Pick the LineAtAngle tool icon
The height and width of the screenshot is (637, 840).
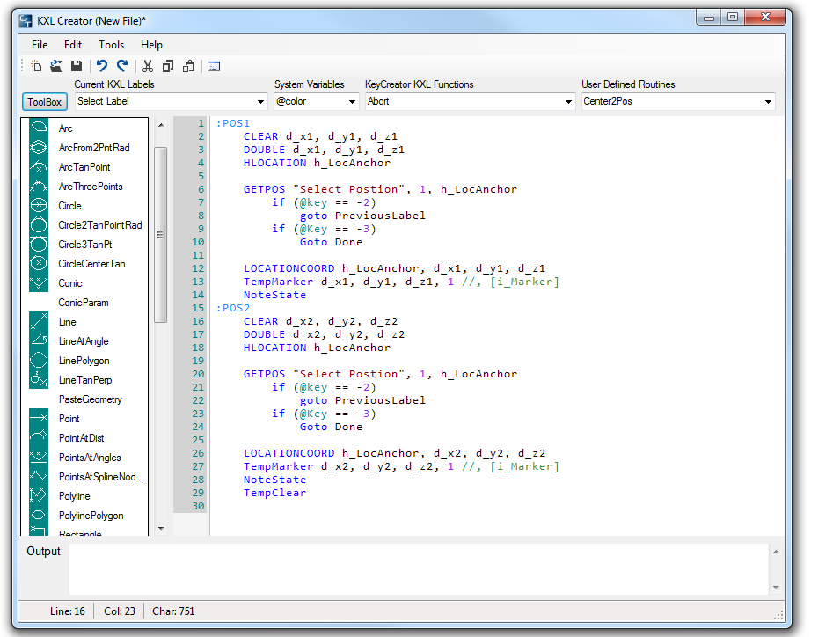[x=39, y=341]
